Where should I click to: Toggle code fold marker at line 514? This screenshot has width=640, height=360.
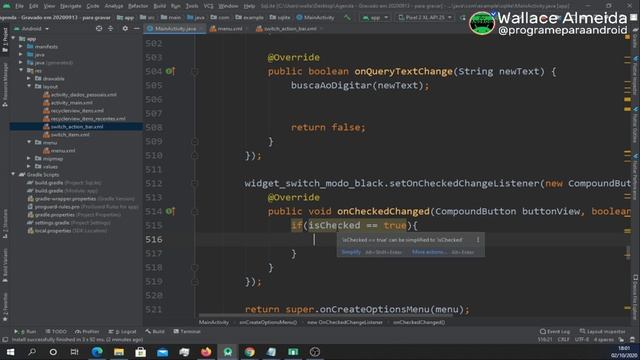click(195, 211)
